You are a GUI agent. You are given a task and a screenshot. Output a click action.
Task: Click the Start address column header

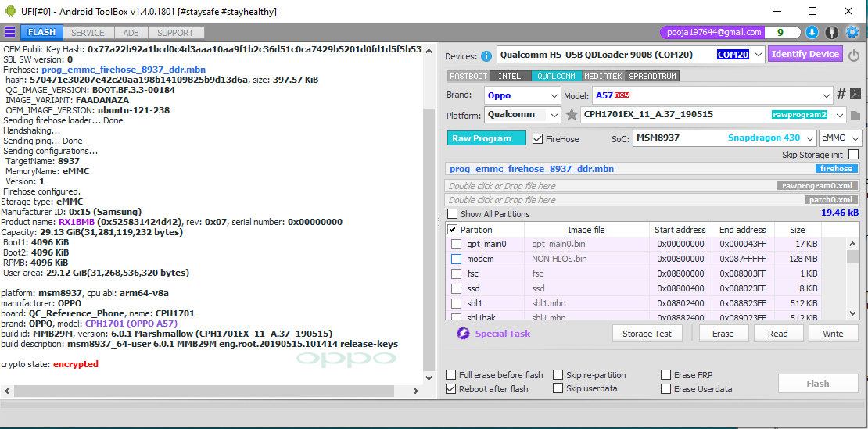pos(680,230)
